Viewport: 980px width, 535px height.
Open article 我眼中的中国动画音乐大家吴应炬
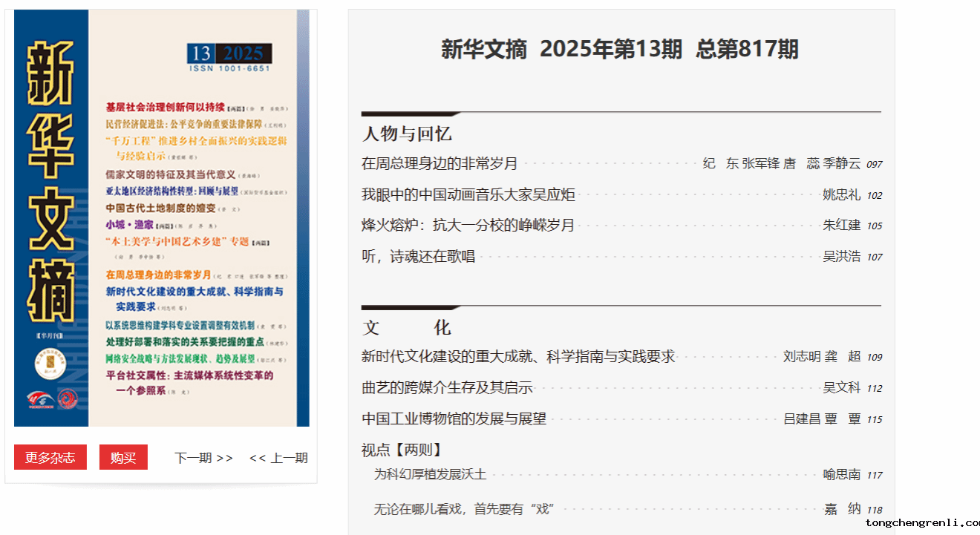tap(468, 195)
